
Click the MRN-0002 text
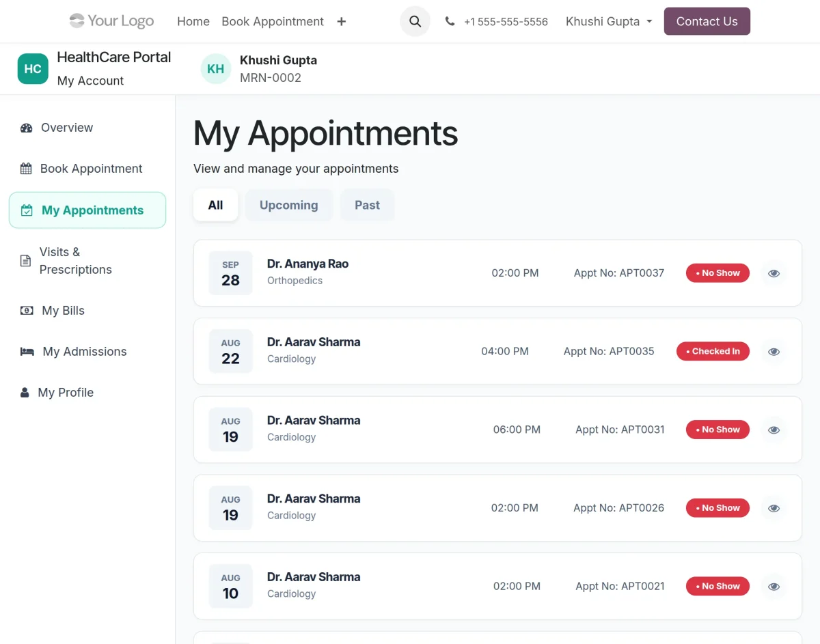[x=271, y=78]
